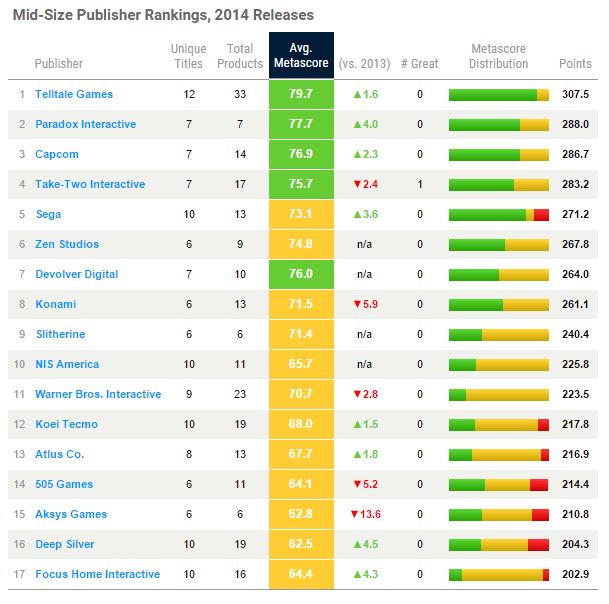Click green up arrow beside 3.6 for Sega
This screenshot has width=609, height=604.
pos(356,215)
